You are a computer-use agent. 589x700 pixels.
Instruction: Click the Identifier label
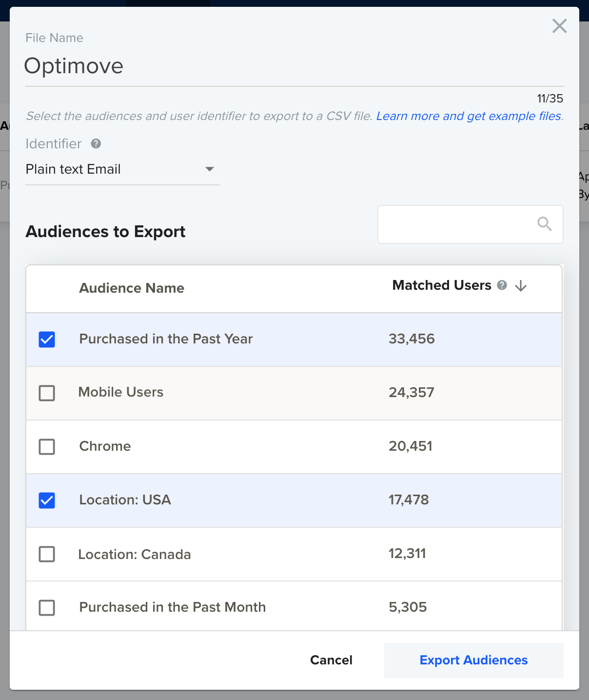coord(54,144)
